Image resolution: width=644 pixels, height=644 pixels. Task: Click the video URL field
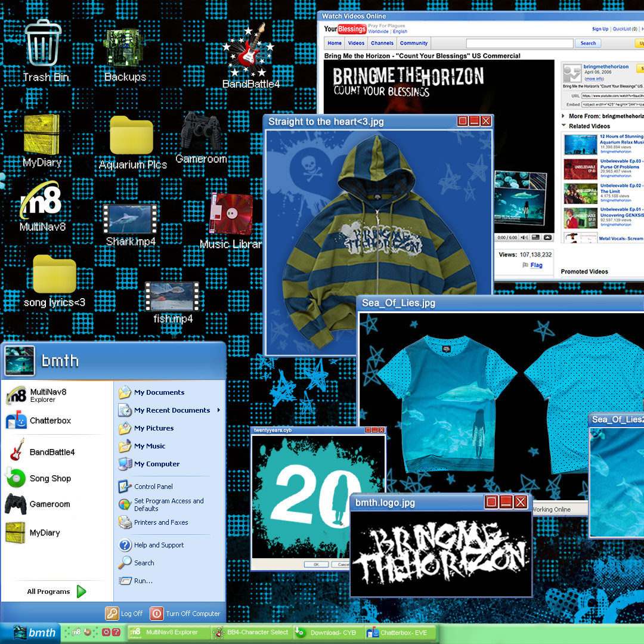(612, 95)
